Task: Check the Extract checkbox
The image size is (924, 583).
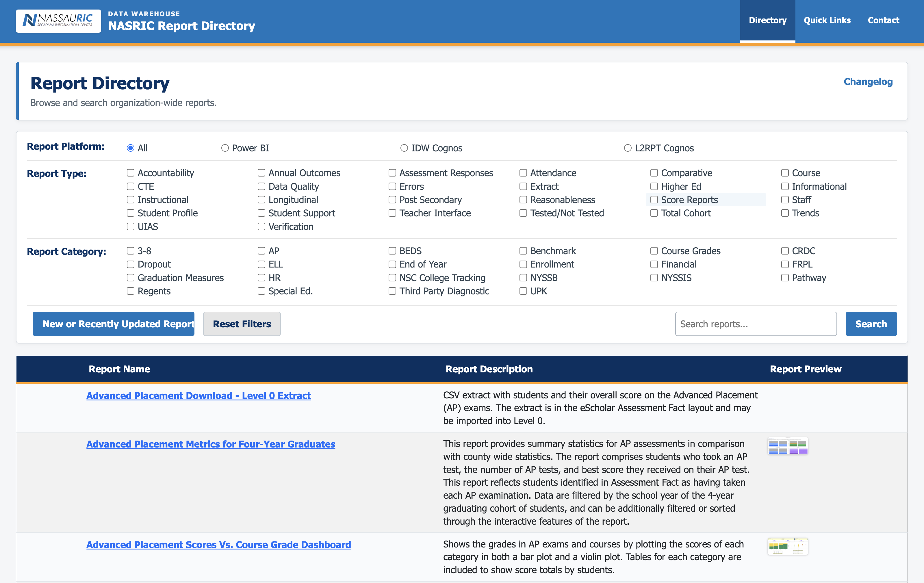Action: [523, 187]
